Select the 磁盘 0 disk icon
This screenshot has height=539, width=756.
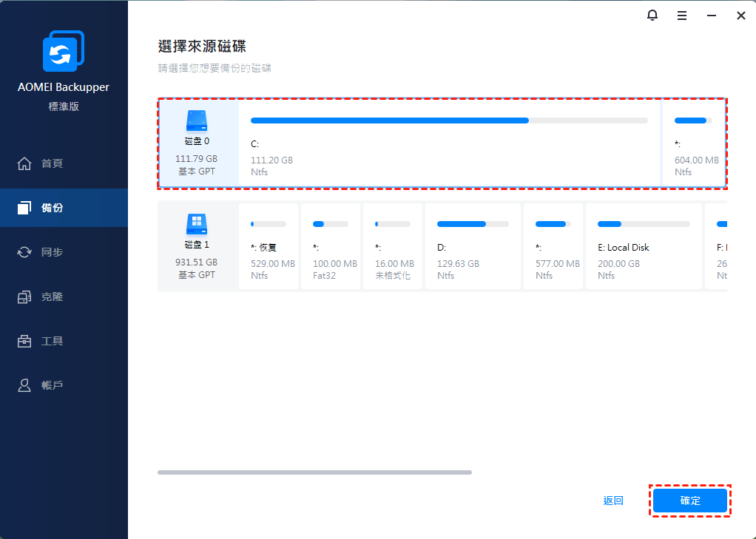(x=197, y=121)
